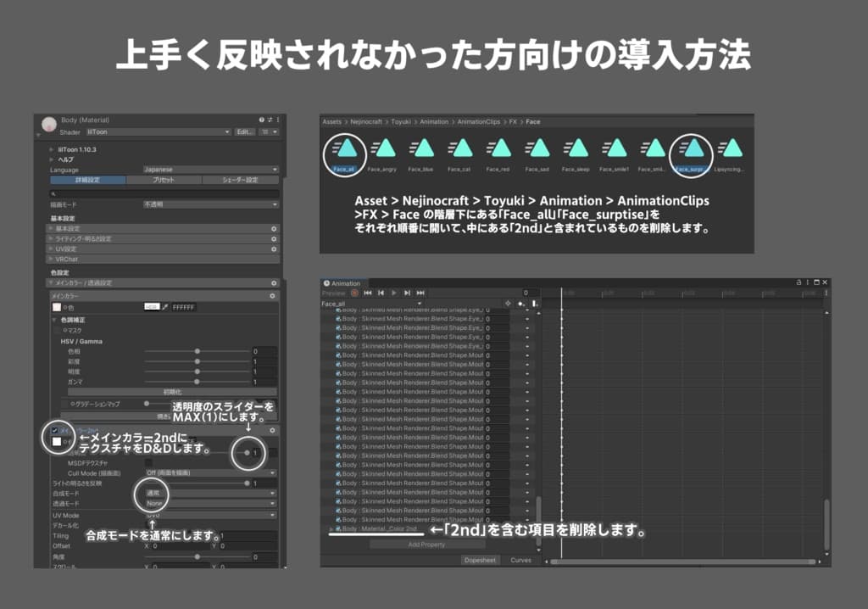Toggle the マスク checkbox

click(57, 331)
